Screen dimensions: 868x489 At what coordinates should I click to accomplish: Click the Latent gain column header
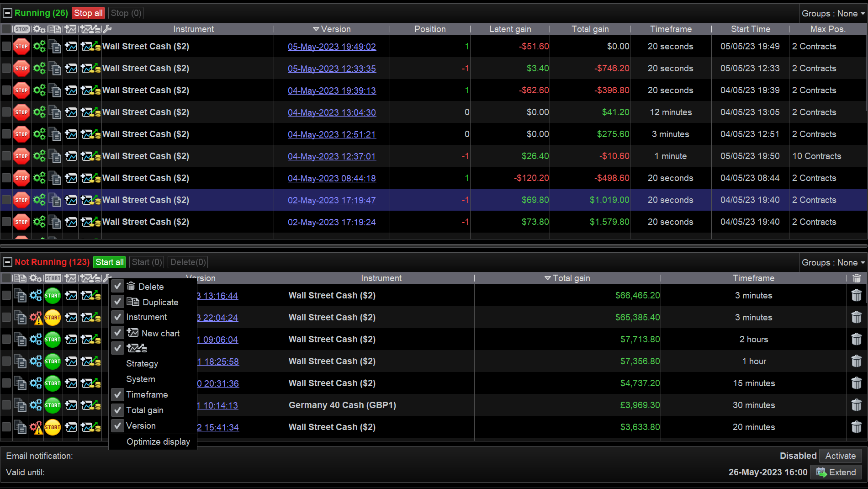tap(510, 29)
